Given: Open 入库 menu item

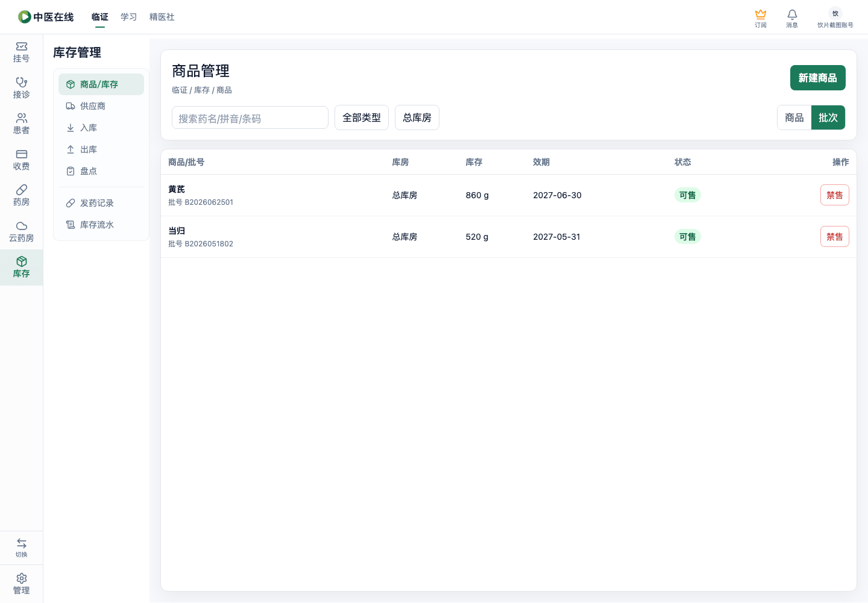Looking at the screenshot, I should click(101, 128).
